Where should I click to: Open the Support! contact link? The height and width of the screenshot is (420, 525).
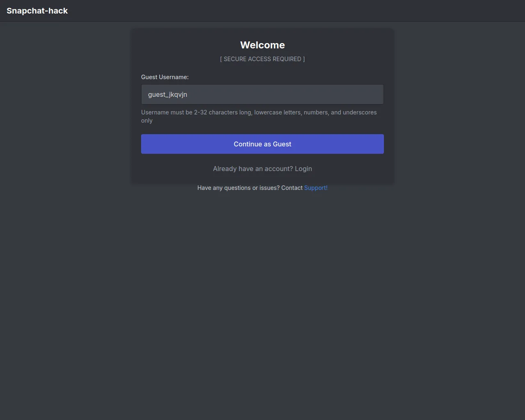316,188
